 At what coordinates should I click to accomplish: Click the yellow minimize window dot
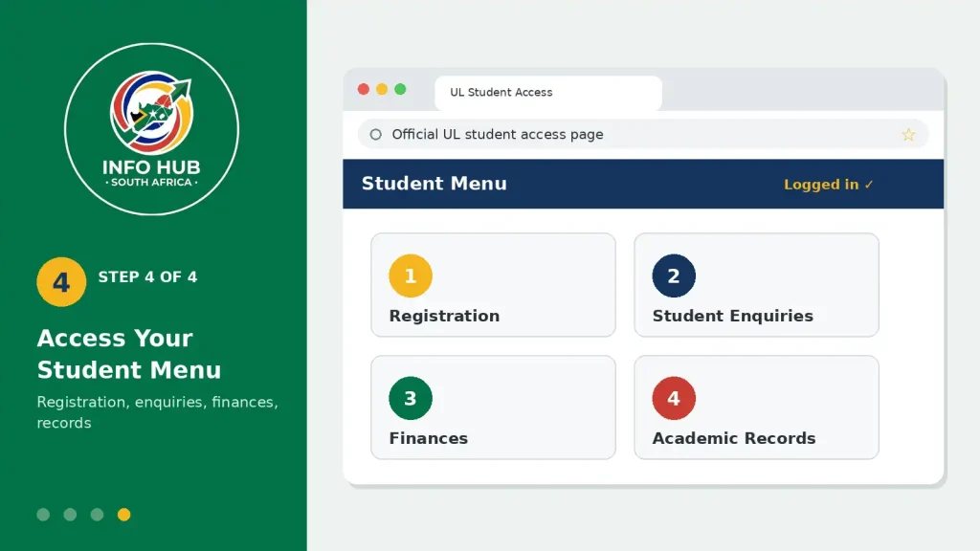382,89
